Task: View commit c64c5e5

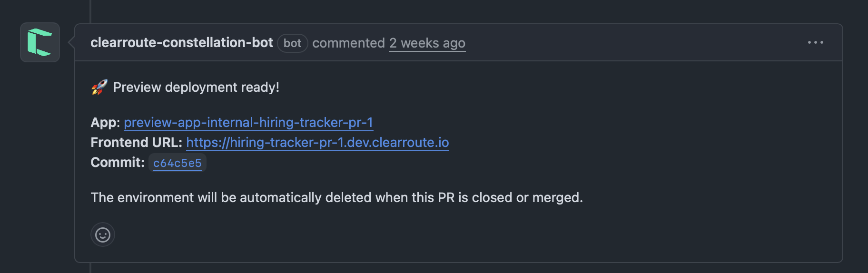Action: 178,163
